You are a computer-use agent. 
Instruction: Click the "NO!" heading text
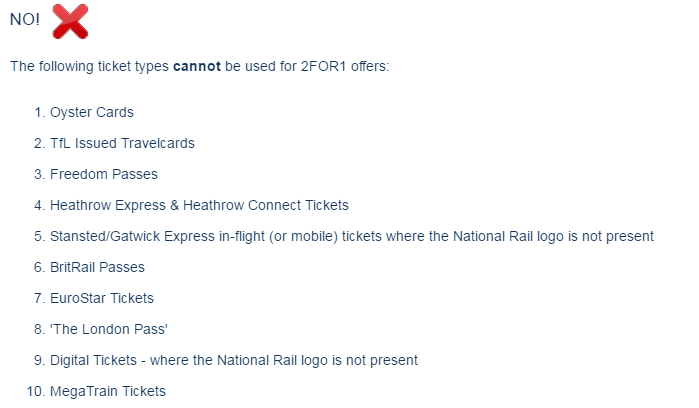coord(25,19)
